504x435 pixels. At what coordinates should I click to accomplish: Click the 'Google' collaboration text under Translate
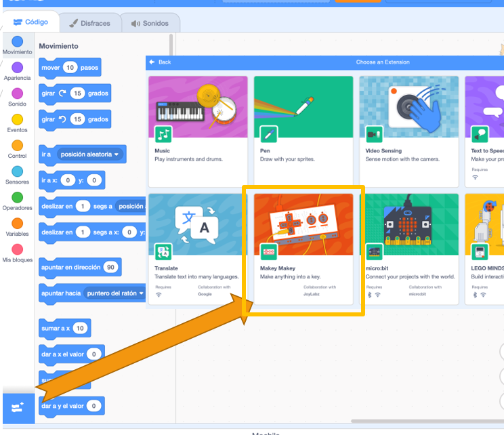click(205, 294)
